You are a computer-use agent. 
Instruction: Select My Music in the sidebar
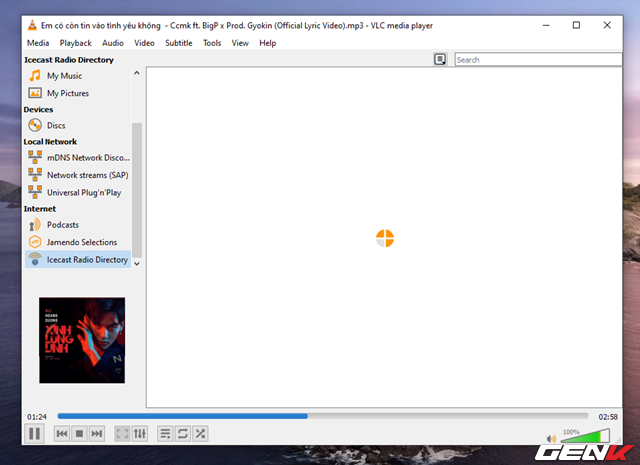click(78, 76)
